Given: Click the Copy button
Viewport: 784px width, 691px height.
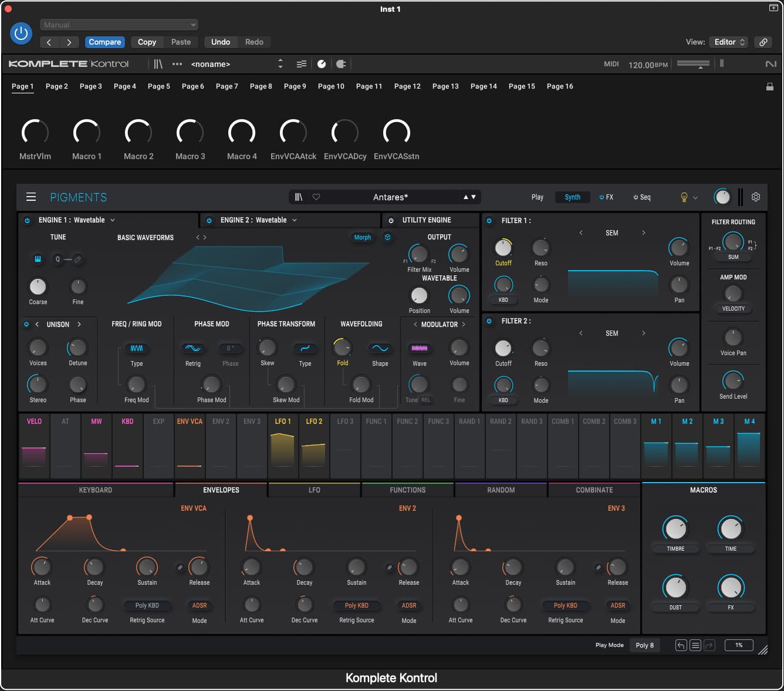Looking at the screenshot, I should pyautogui.click(x=147, y=42).
